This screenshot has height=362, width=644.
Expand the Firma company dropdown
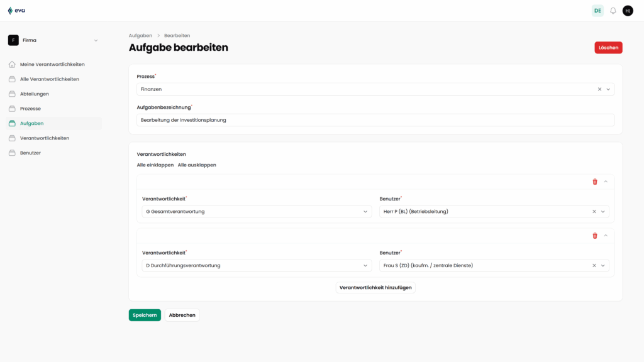point(95,40)
